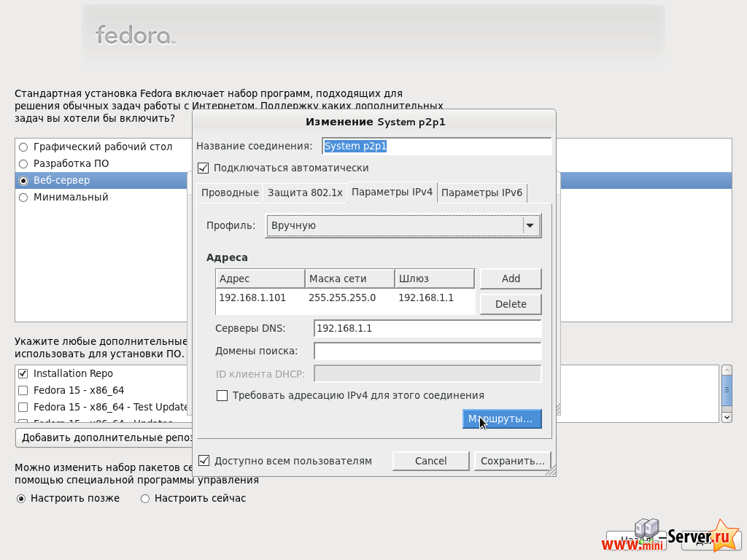The width and height of the screenshot is (747, 560).
Task: Uncheck the Installation Repo checkbox
Action: tap(23, 374)
